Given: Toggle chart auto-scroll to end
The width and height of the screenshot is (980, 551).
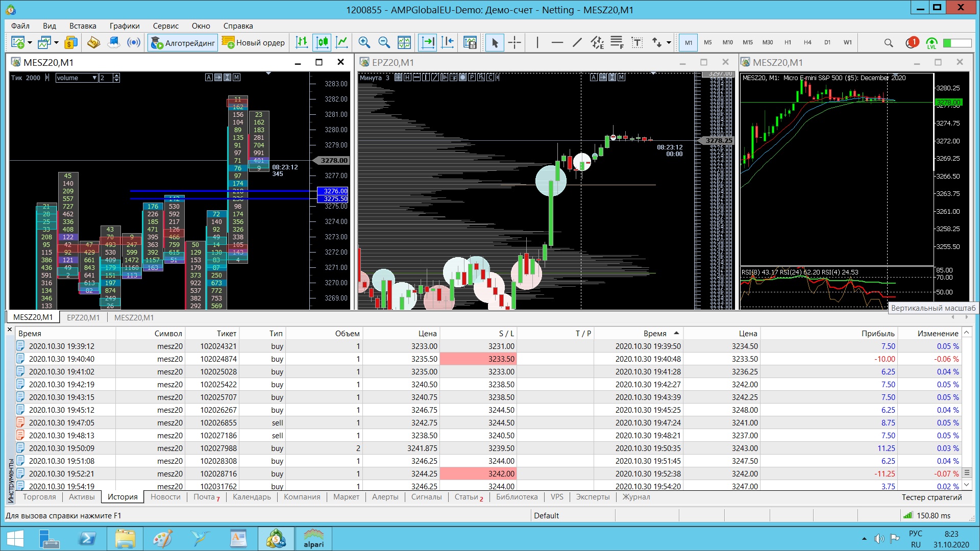Looking at the screenshot, I should click(427, 43).
